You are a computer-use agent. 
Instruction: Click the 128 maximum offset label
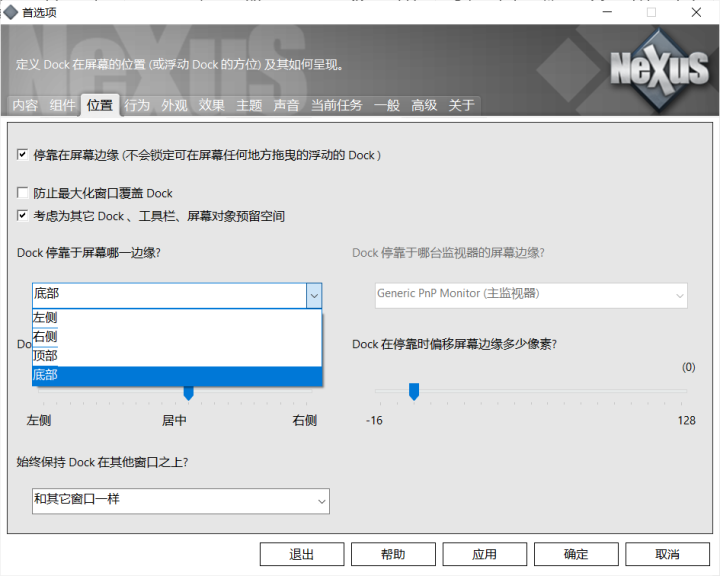[686, 420]
